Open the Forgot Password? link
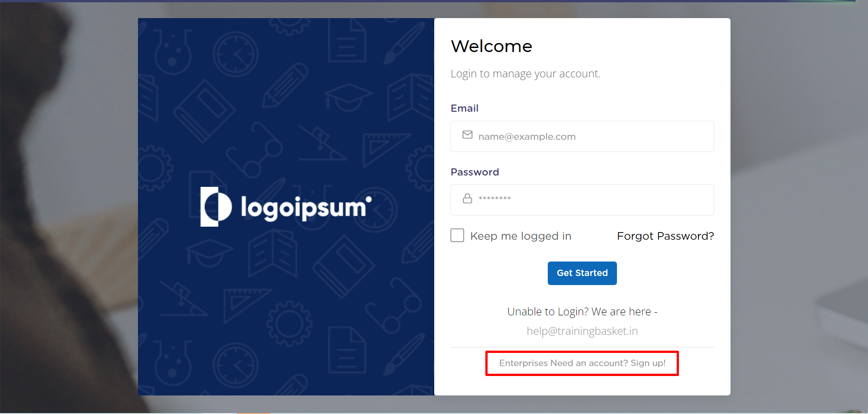This screenshot has width=868, height=414. click(665, 236)
